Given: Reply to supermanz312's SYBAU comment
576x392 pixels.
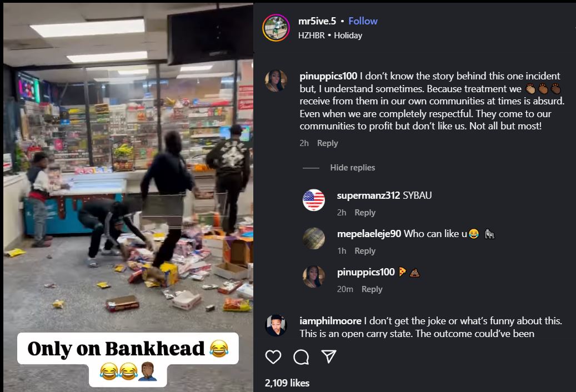Looking at the screenshot, I should coord(365,213).
